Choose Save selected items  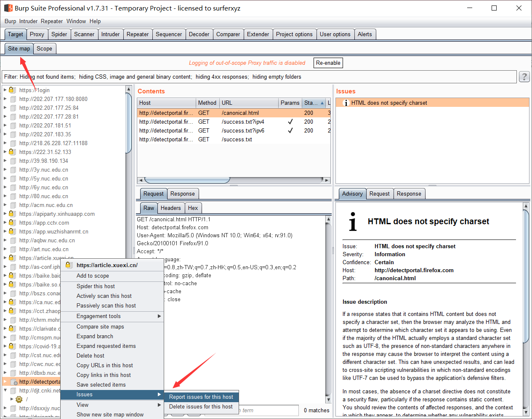[112, 385]
